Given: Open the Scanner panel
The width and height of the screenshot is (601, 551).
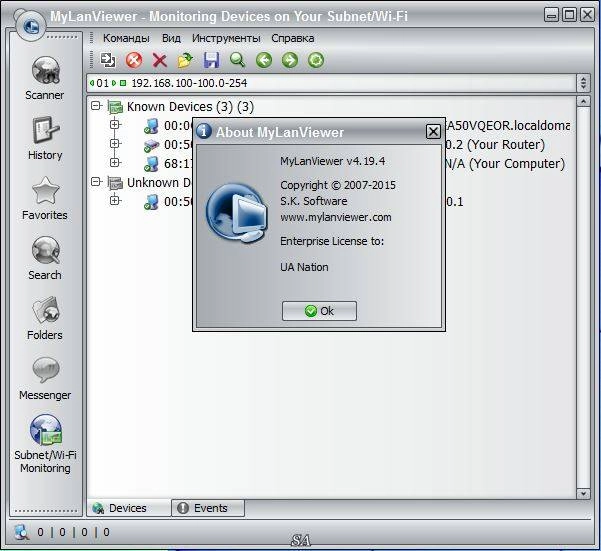Looking at the screenshot, I should pyautogui.click(x=45, y=78).
